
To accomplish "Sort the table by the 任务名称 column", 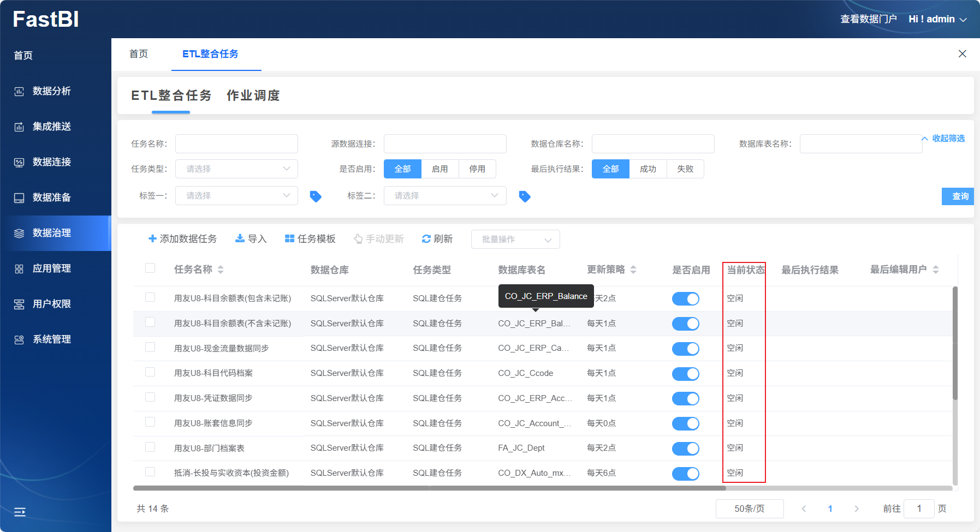I will (x=221, y=270).
